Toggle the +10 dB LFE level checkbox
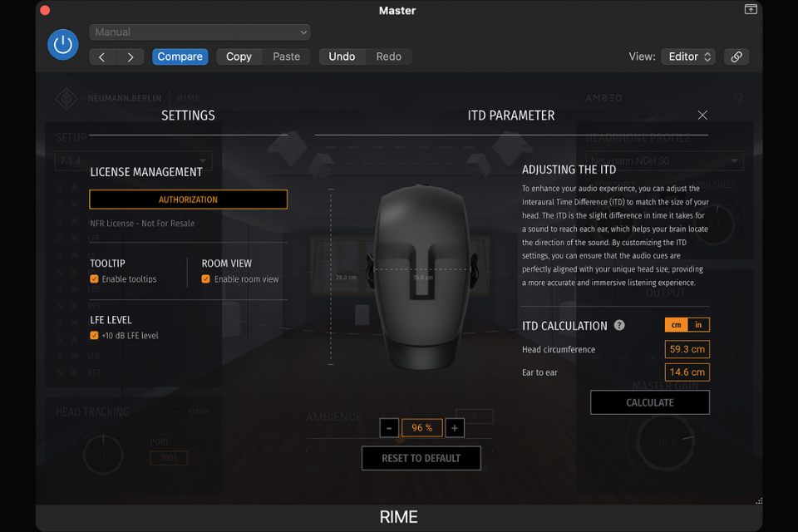This screenshot has width=798, height=532. click(94, 336)
